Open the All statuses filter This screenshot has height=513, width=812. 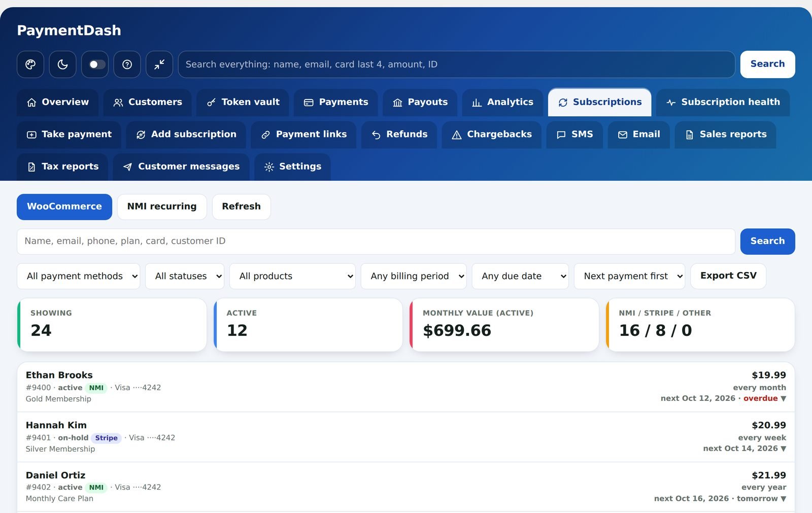tap(185, 276)
